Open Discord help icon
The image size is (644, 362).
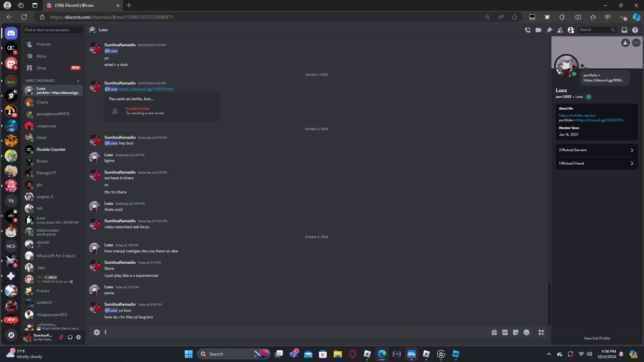coord(635,30)
